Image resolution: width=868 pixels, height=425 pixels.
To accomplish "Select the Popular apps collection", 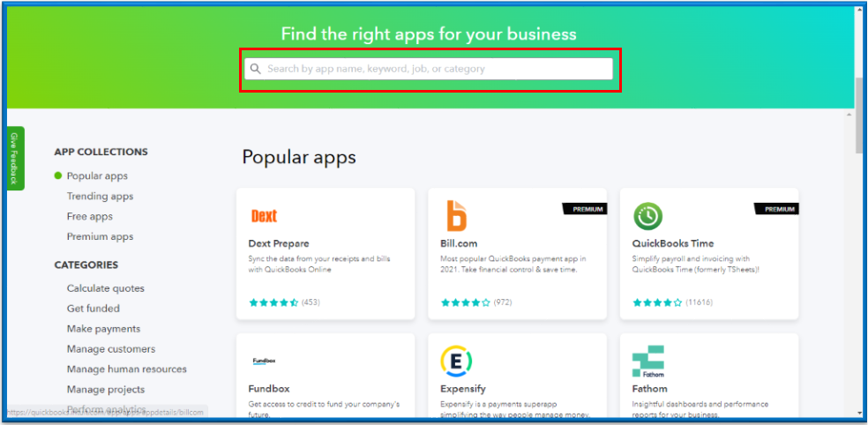I will (97, 176).
